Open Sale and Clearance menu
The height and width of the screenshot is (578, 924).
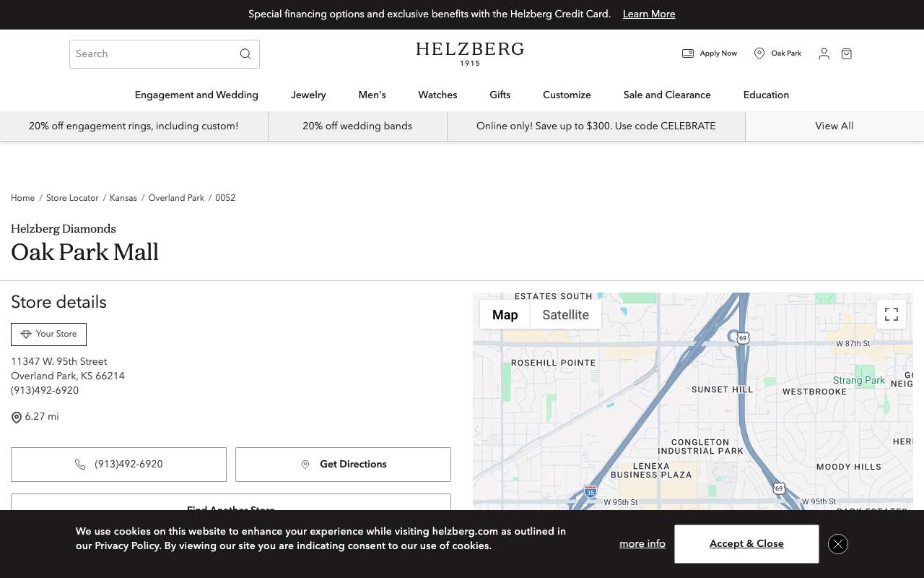coord(667,95)
